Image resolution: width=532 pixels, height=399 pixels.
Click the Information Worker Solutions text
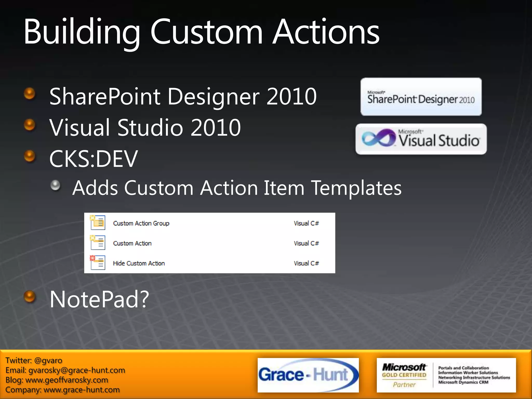tap(468, 373)
